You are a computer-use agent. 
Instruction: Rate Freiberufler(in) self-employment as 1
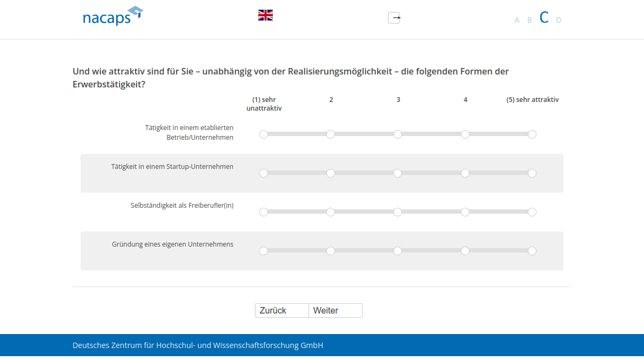point(264,212)
